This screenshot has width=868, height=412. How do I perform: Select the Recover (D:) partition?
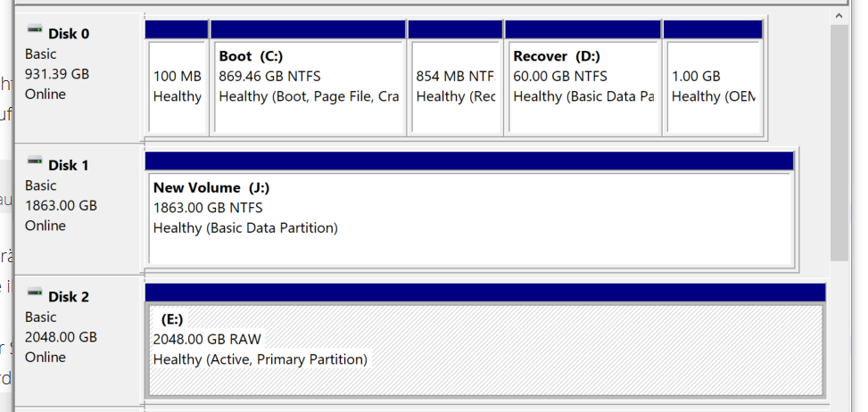pos(583,87)
